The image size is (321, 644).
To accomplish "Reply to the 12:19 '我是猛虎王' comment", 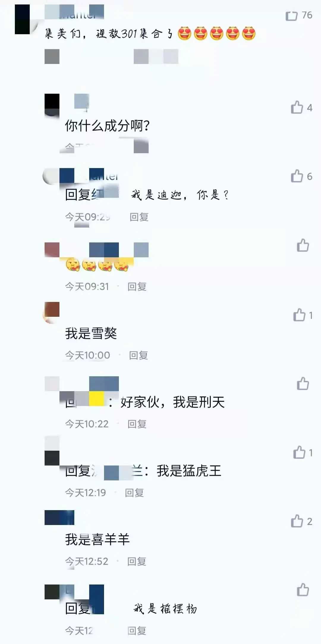I will (x=134, y=493).
